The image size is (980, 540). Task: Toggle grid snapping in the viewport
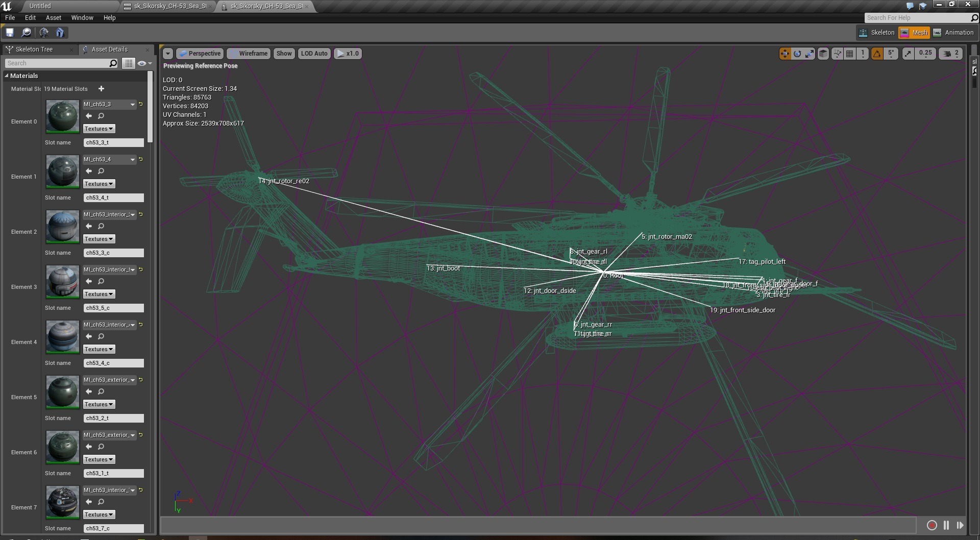(x=850, y=54)
